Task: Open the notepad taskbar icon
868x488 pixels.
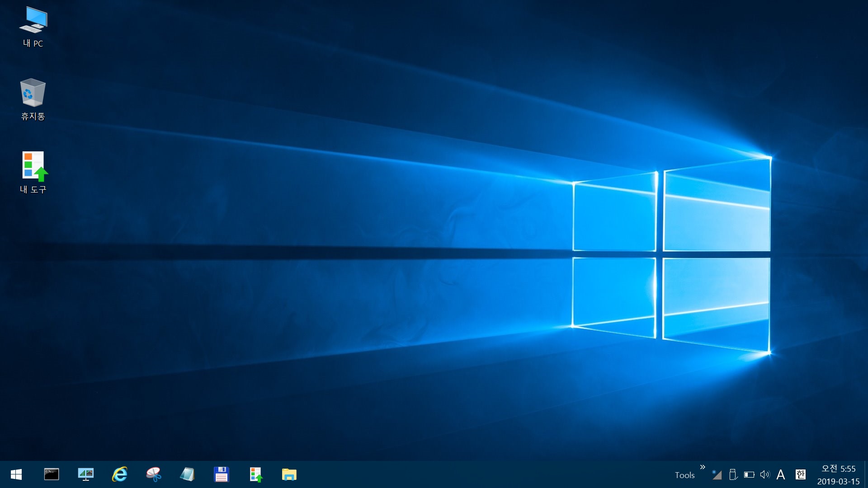Action: coord(187,474)
